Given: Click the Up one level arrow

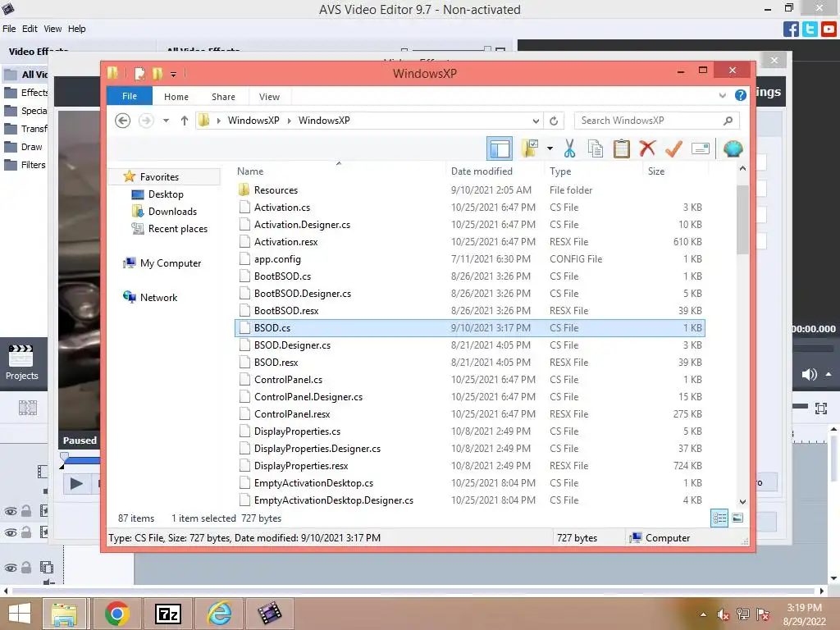Looking at the screenshot, I should point(185,121).
